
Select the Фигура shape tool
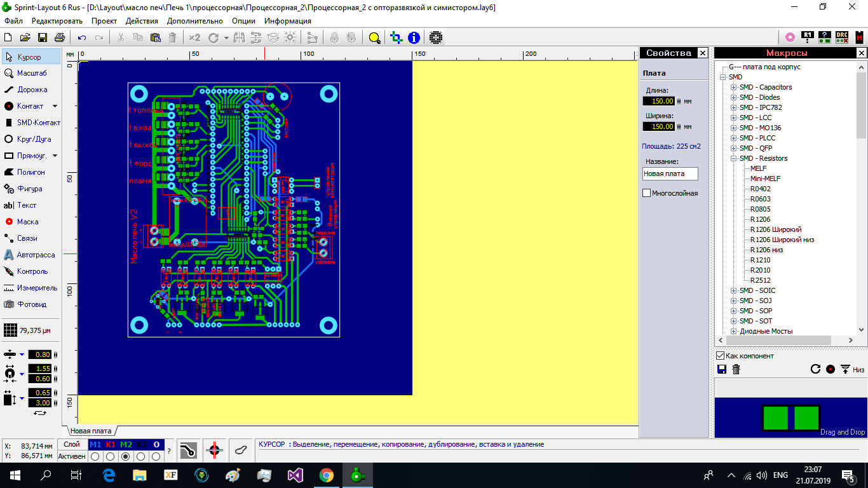pyautogui.click(x=31, y=189)
